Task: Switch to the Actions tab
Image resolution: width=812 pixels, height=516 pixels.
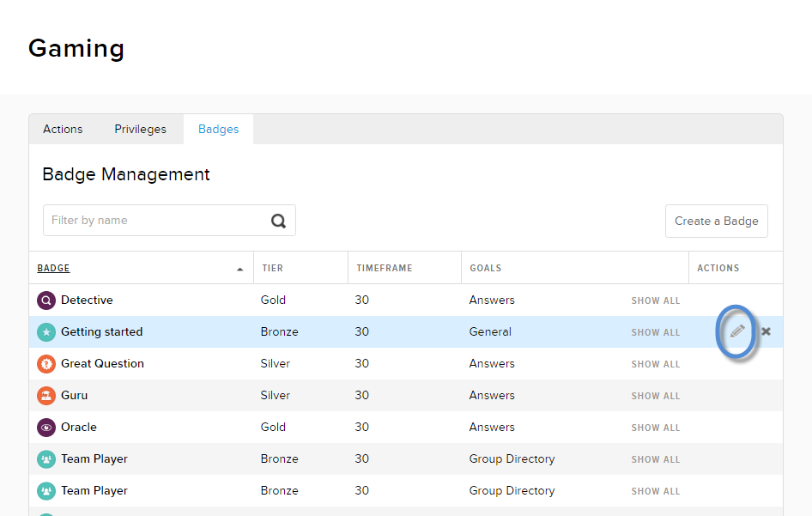Action: [63, 129]
